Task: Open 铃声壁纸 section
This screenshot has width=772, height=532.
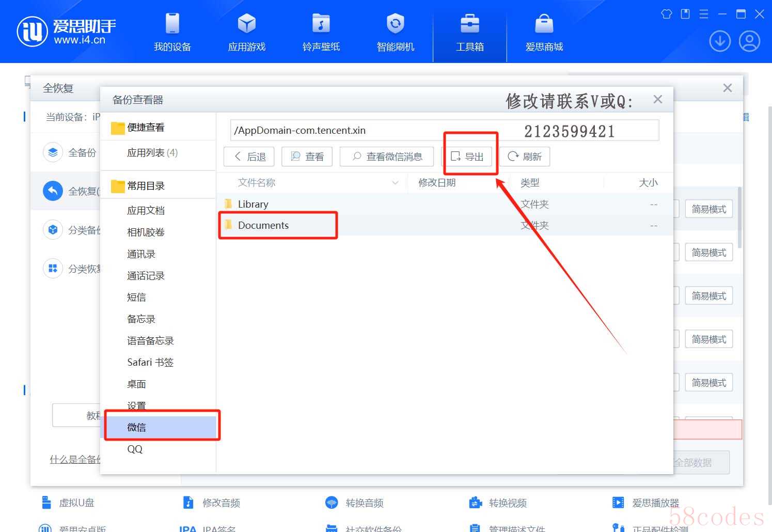Action: click(321, 32)
